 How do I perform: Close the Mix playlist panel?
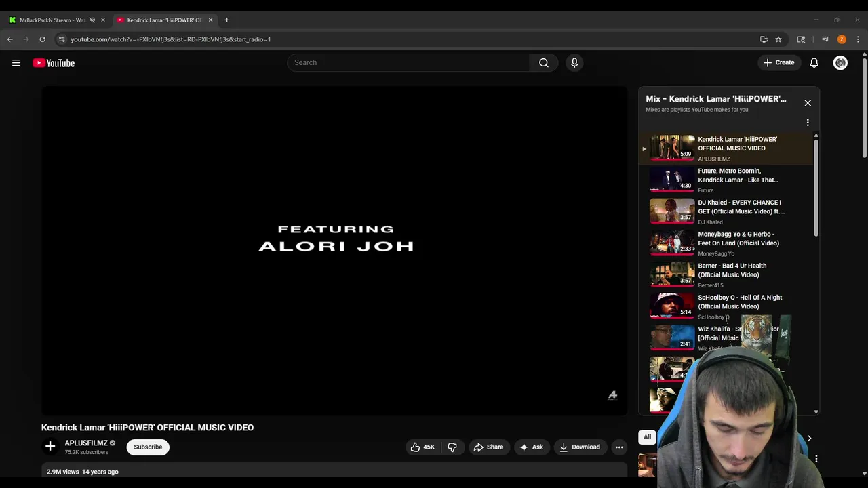pyautogui.click(x=808, y=103)
